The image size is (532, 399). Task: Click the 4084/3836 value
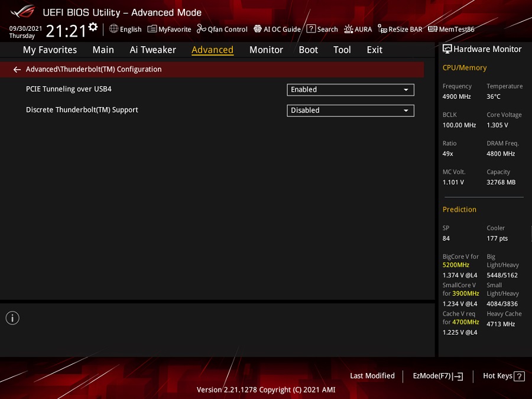click(502, 304)
